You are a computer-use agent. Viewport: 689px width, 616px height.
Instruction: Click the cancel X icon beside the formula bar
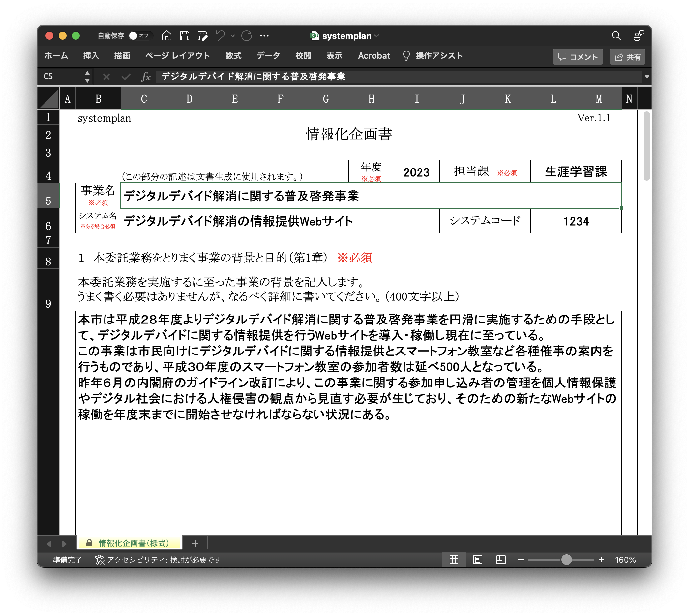[x=107, y=77]
